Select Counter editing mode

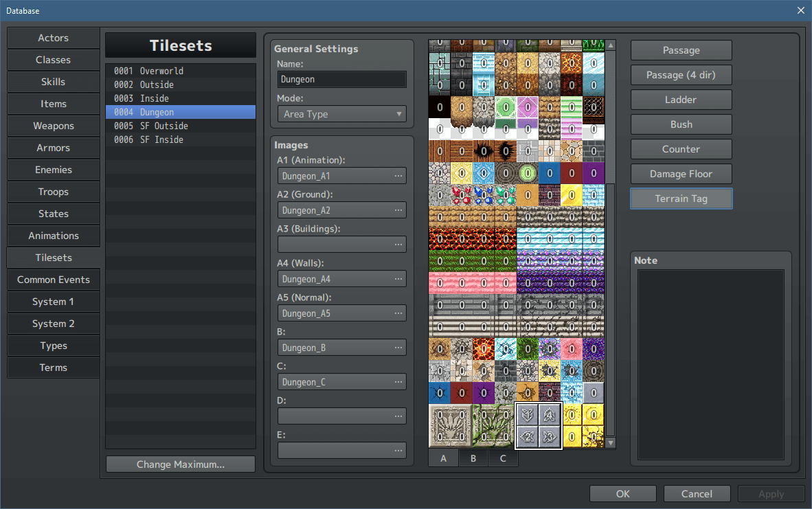(681, 149)
